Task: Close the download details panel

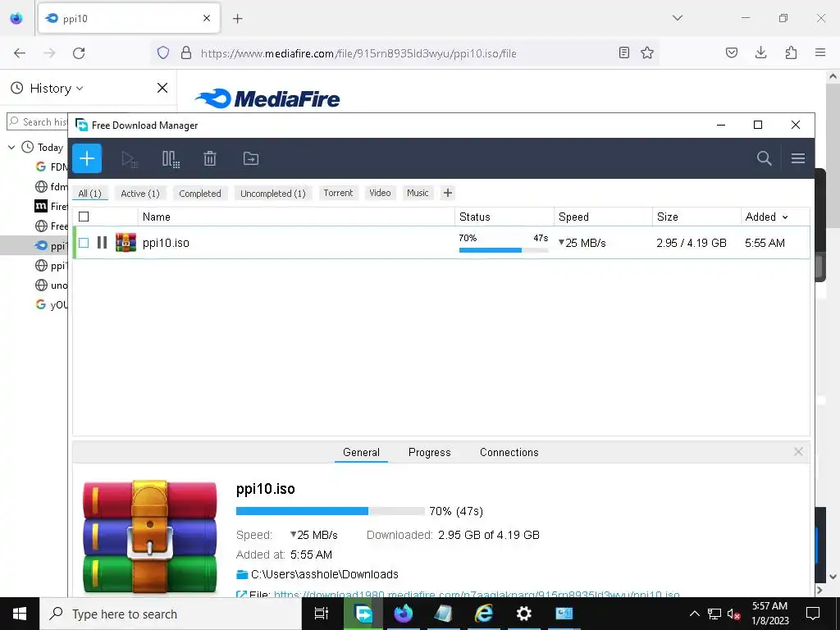Action: [x=798, y=452]
